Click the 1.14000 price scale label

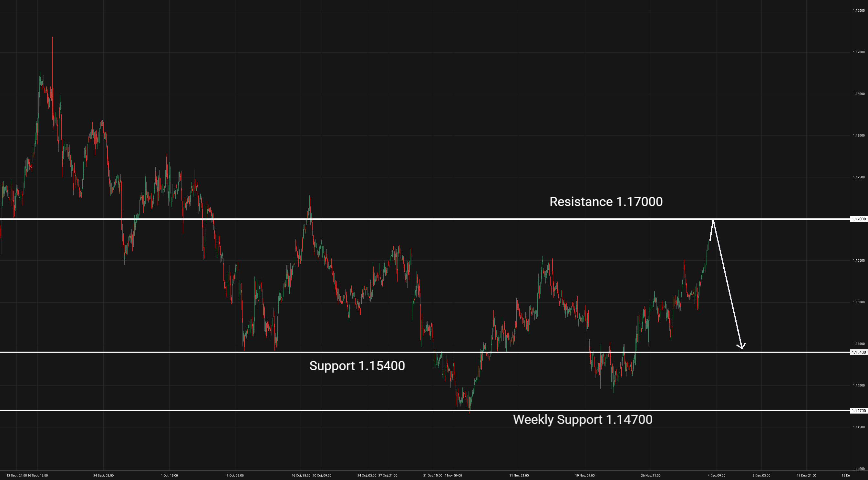tap(859, 469)
